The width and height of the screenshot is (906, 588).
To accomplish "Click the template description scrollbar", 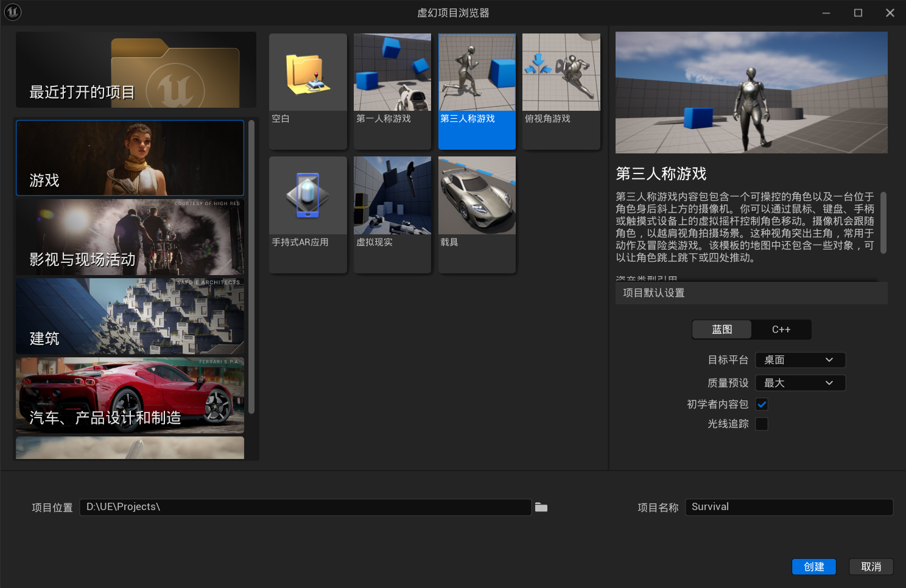I will tap(883, 223).
